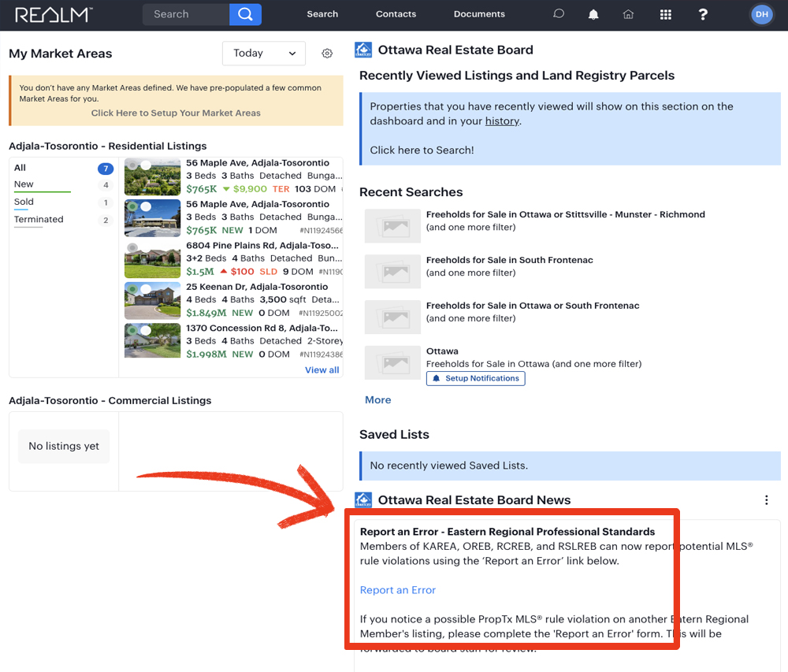Click the Report an Error link
This screenshot has width=788, height=672.
(398, 590)
